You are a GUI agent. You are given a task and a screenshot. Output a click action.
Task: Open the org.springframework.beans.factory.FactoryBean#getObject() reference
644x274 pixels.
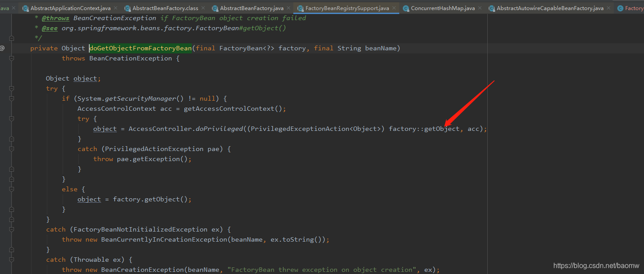click(x=173, y=28)
